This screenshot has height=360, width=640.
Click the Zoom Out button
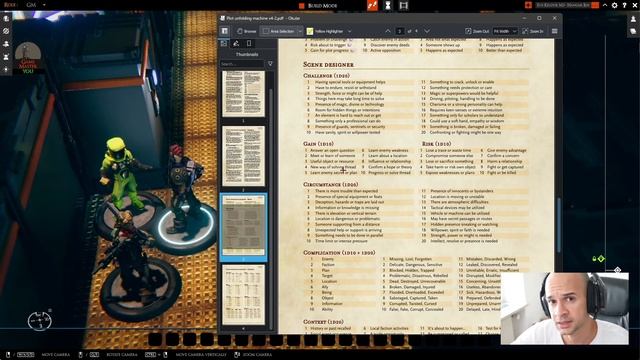[x=477, y=31]
